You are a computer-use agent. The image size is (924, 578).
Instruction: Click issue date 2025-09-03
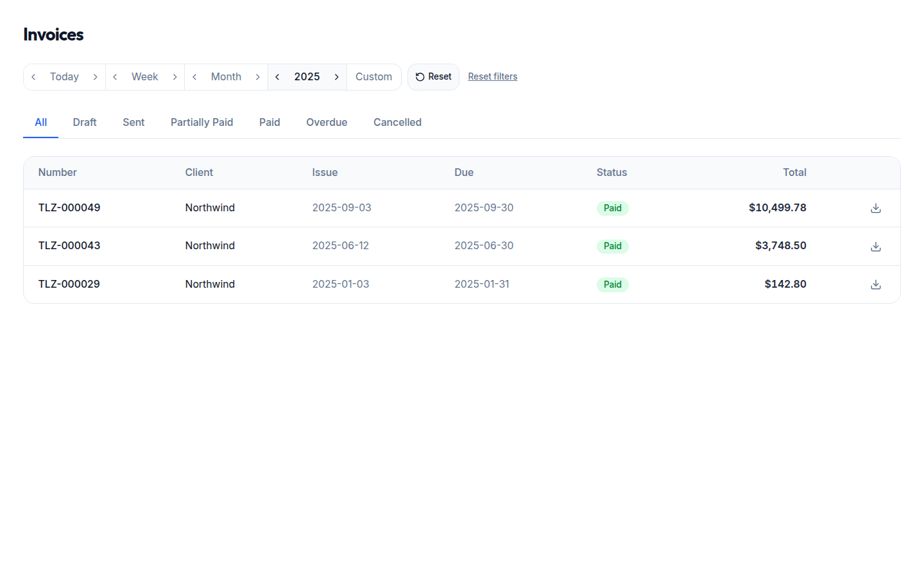point(342,208)
